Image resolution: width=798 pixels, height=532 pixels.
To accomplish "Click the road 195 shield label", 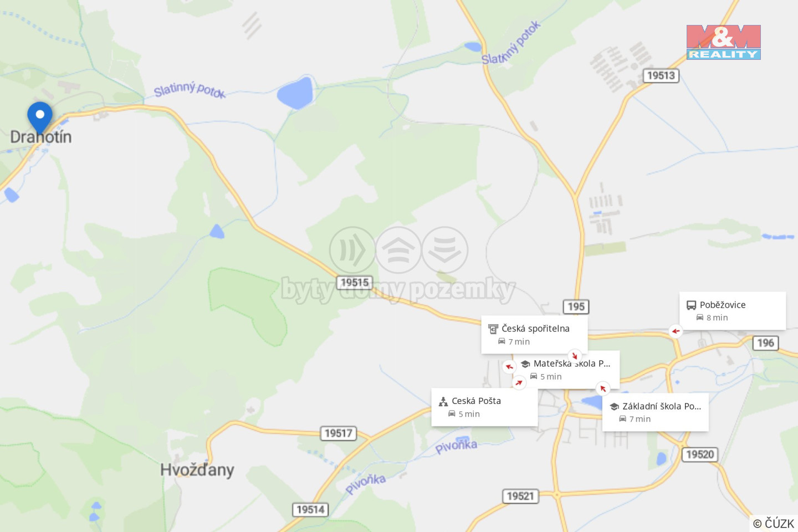I will tap(576, 306).
